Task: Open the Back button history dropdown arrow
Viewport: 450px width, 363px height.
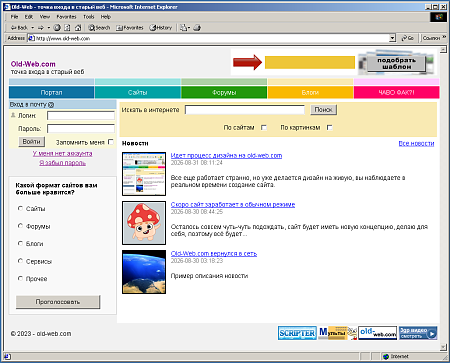Action: (32, 28)
